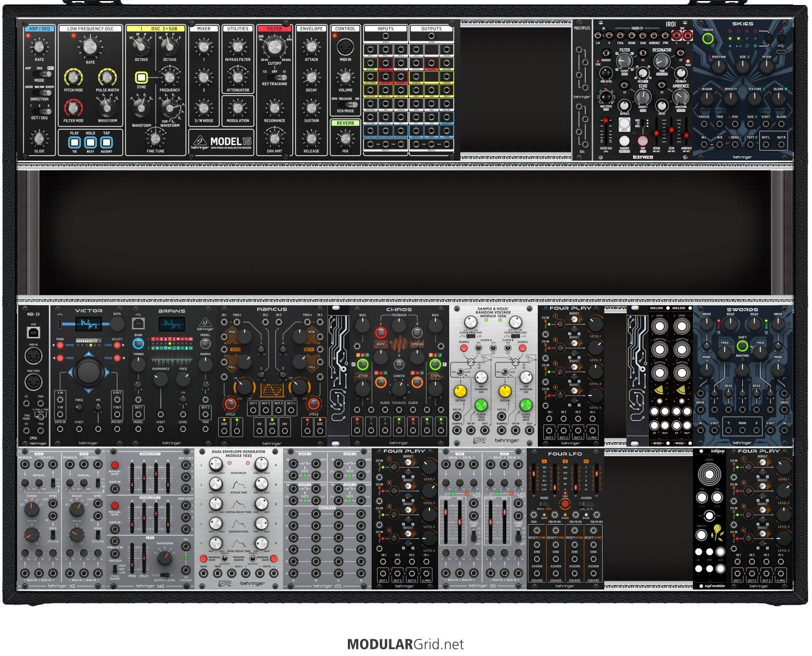Click the REVERB MIX knob

coord(346,139)
